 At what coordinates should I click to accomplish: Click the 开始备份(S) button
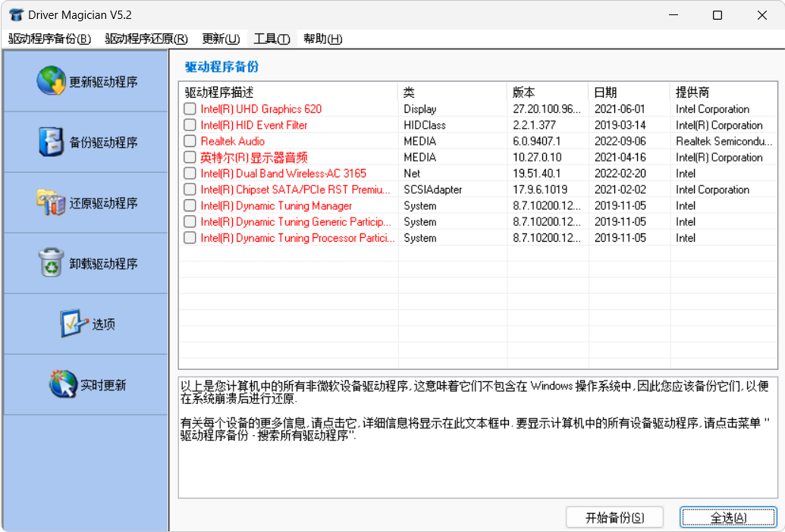[615, 518]
